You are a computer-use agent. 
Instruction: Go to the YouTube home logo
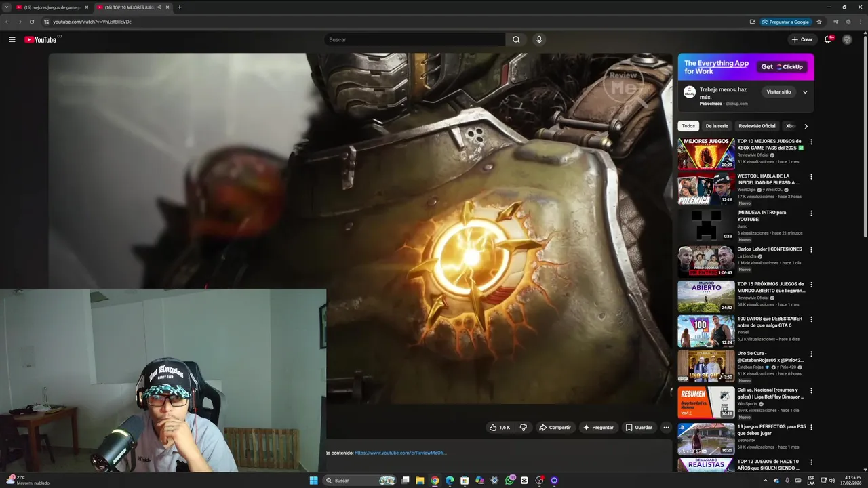click(41, 39)
